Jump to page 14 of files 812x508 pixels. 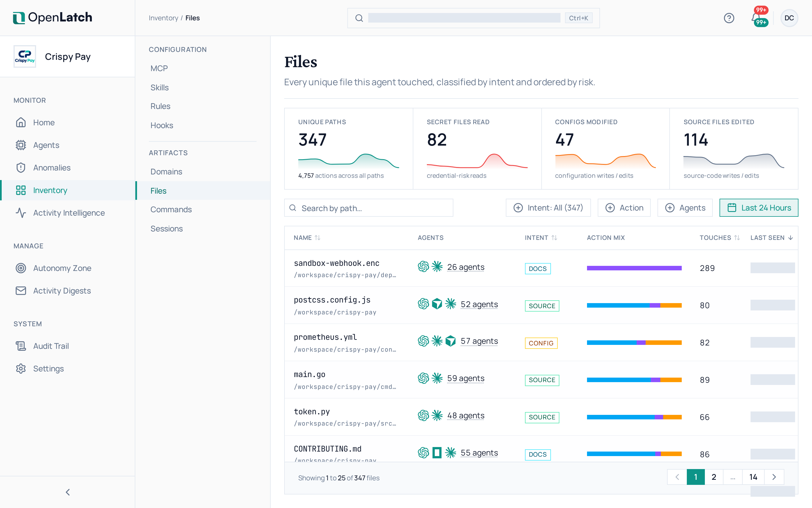coord(753,477)
